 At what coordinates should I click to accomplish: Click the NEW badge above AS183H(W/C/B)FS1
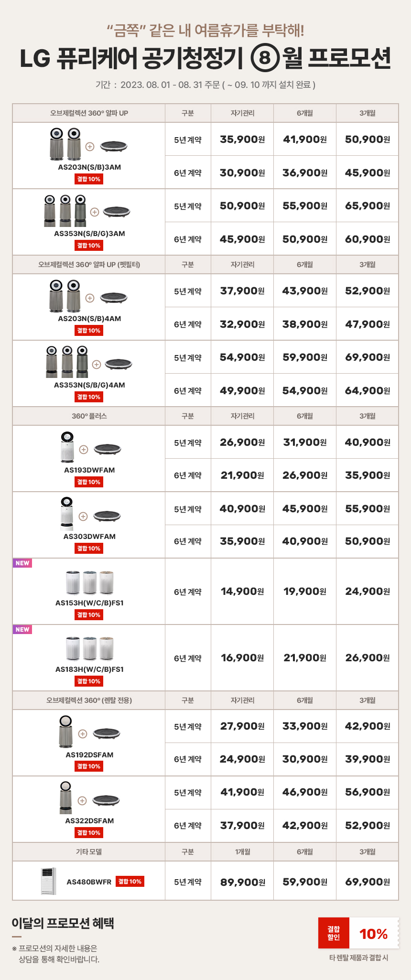pyautogui.click(x=22, y=629)
